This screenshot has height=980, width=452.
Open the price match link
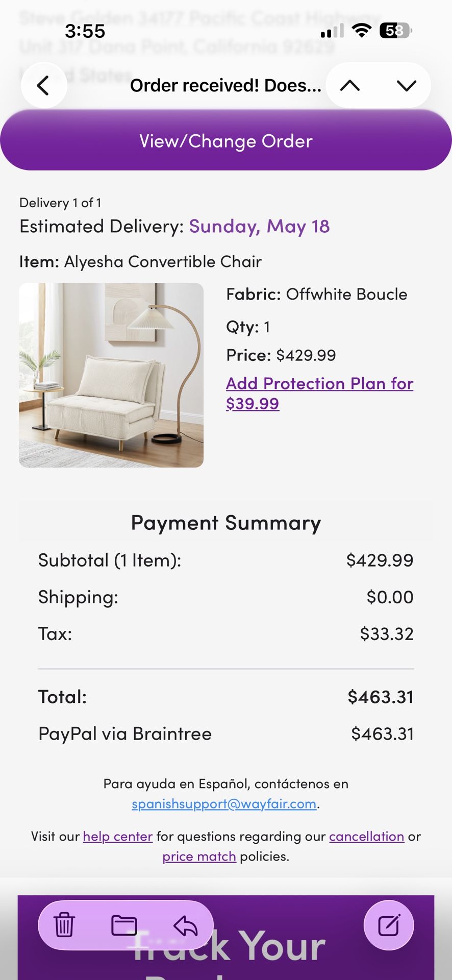click(x=199, y=856)
